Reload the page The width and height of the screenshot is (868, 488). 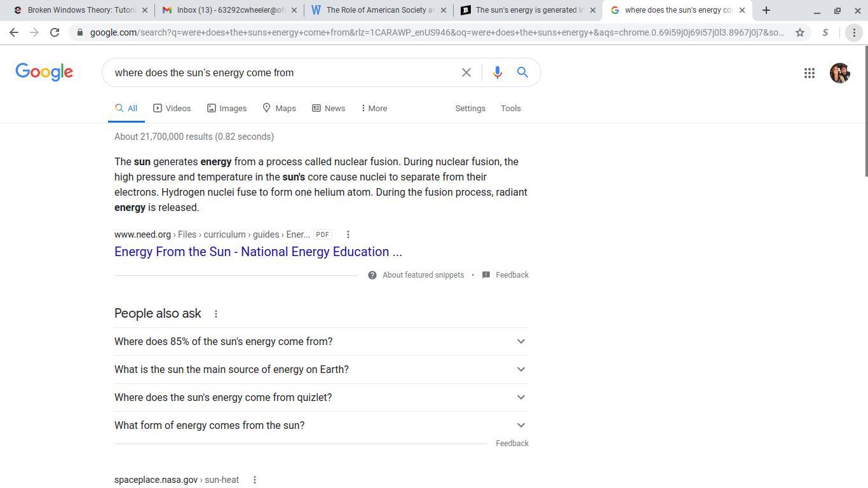tap(55, 32)
